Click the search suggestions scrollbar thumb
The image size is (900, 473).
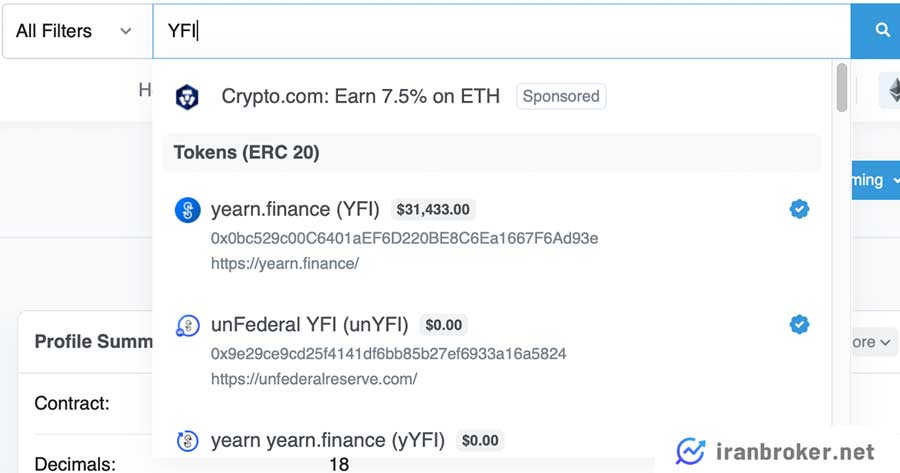[842, 87]
